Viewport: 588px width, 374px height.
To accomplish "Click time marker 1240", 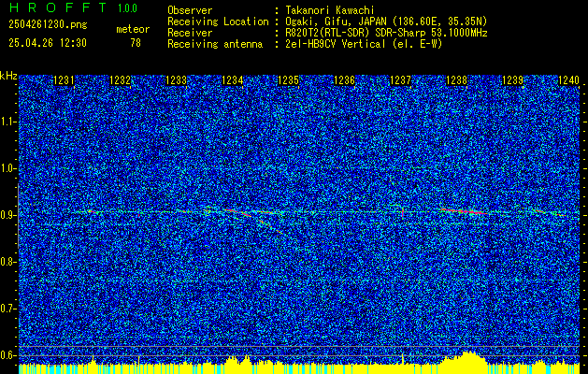I will click(x=569, y=80).
